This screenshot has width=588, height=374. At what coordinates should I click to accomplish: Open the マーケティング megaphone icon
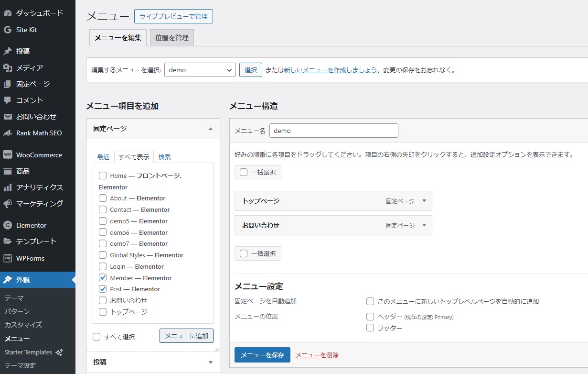point(8,204)
